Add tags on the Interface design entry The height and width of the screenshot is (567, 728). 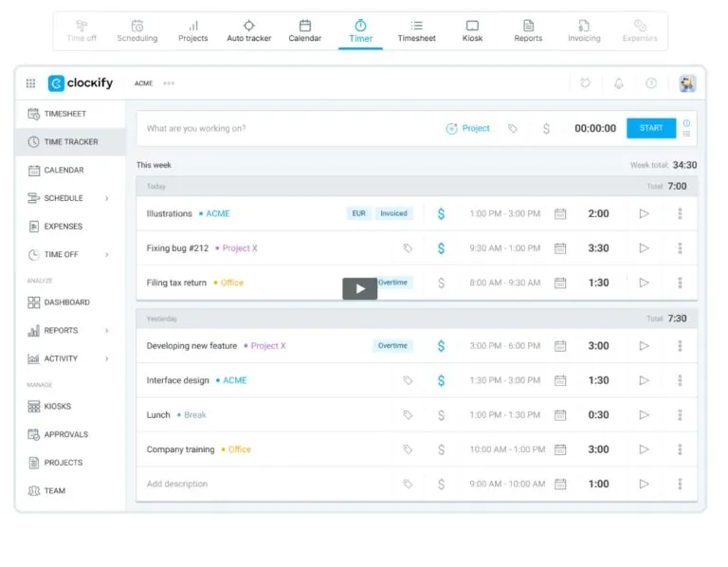coord(408,380)
